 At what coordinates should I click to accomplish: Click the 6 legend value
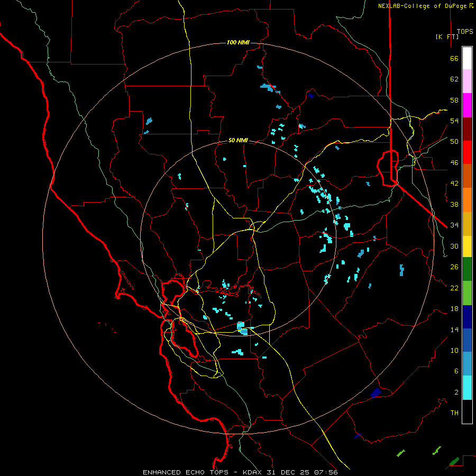pyautogui.click(x=456, y=371)
